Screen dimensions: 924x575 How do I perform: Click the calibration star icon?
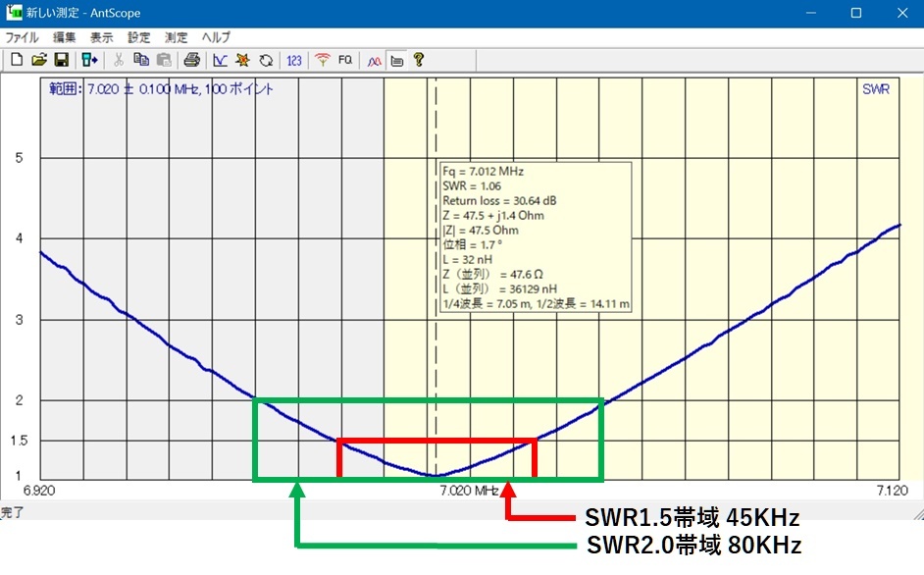[242, 60]
